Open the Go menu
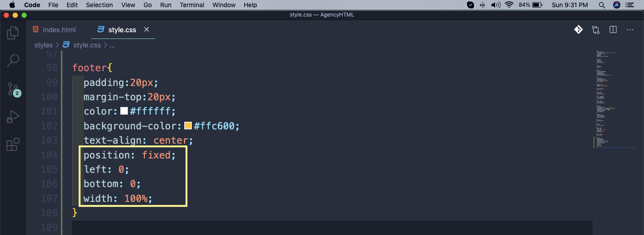Viewport: 644px width, 235px height. 148,5
